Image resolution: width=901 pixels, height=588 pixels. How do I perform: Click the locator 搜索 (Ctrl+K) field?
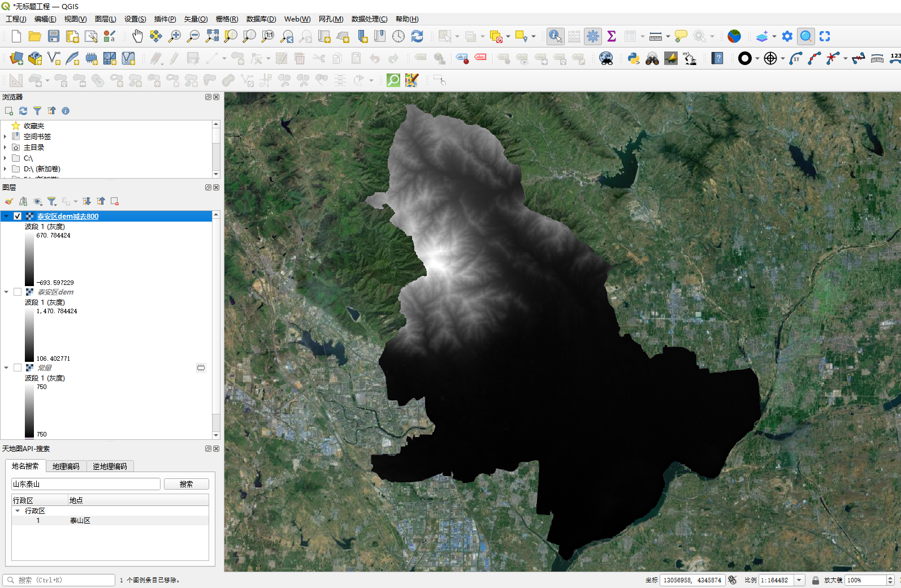[x=59, y=580]
